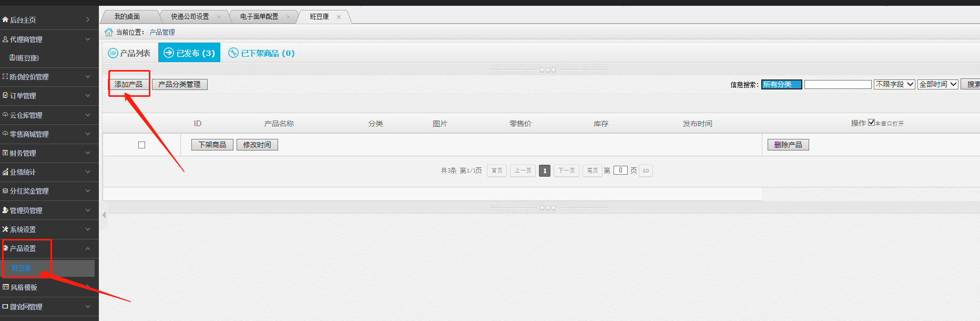Click the 防伪控价管理 sidebar icon
980x321 pixels.
(5, 77)
